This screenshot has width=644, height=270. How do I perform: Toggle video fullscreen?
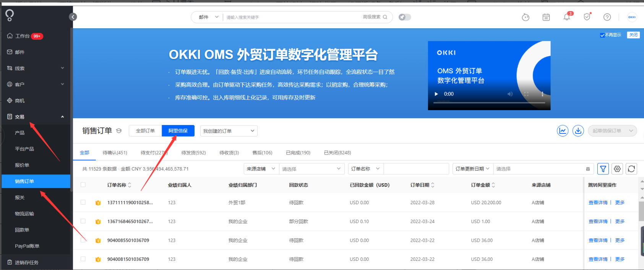click(x=526, y=94)
